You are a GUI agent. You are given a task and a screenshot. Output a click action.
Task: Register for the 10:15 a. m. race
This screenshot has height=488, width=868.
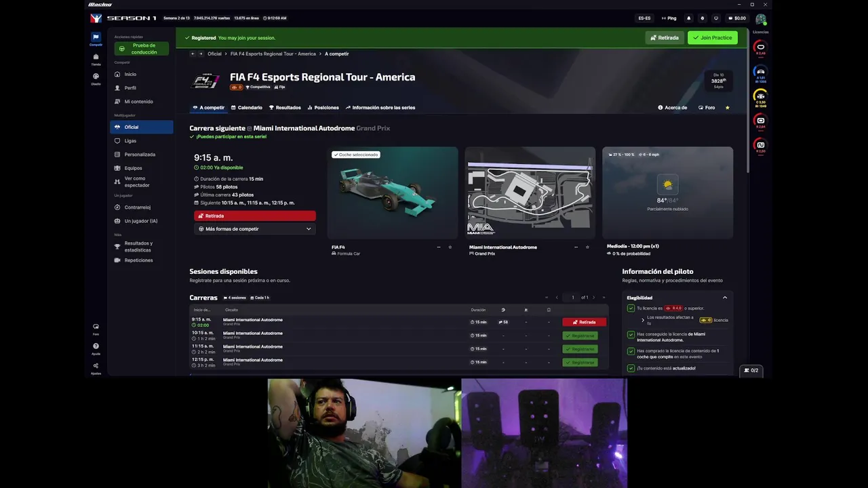[580, 335]
